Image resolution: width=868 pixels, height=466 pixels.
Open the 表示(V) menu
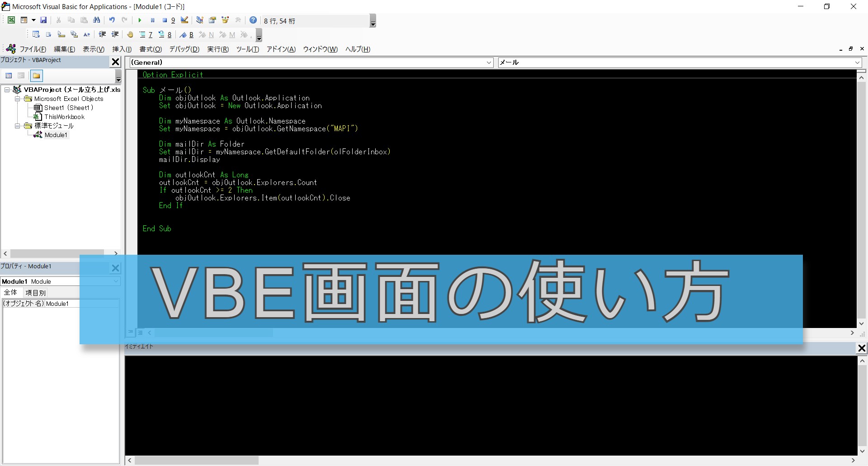(x=93, y=49)
